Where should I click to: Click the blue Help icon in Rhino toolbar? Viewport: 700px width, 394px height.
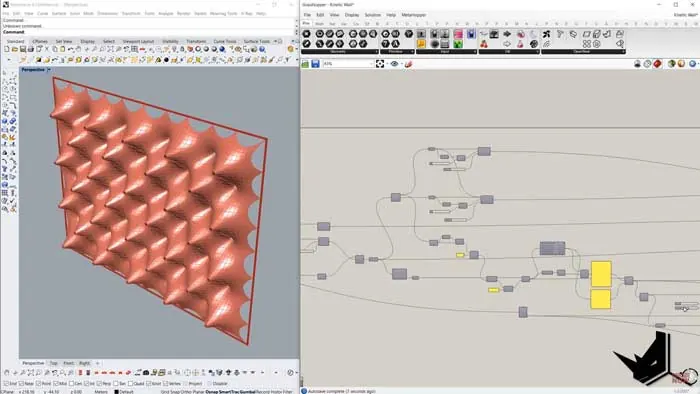pos(262,49)
